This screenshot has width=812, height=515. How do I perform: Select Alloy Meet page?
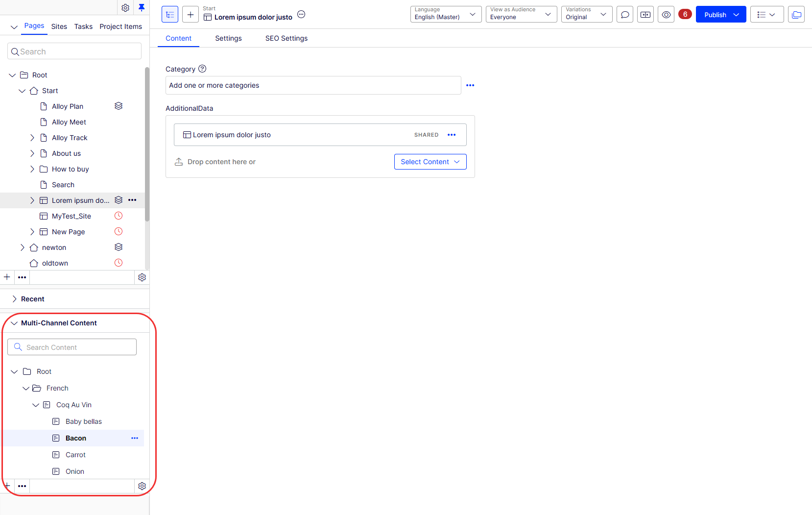[69, 122]
